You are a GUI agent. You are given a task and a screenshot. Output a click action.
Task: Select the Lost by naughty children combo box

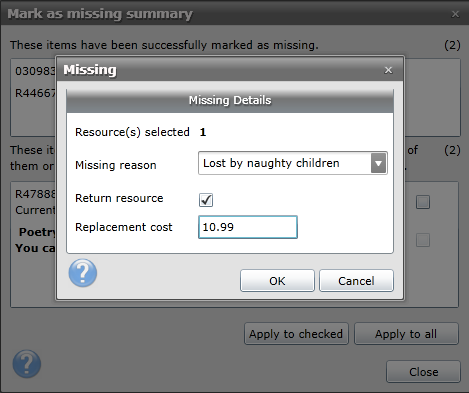coord(293,163)
